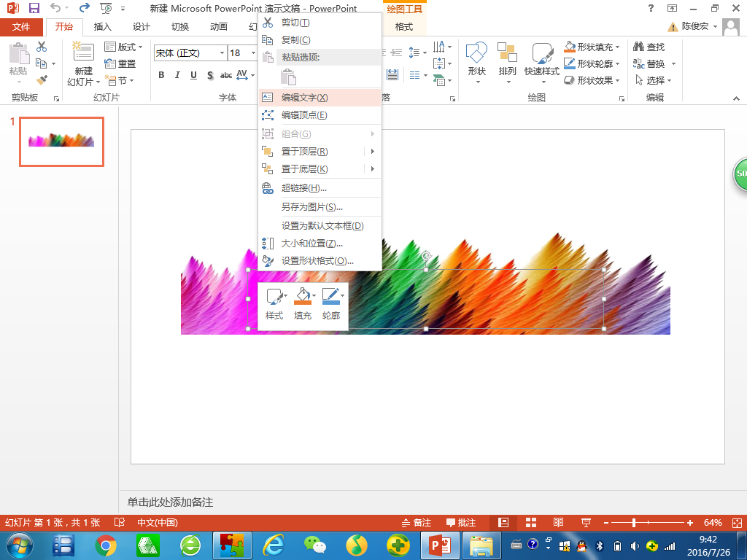Choose Save as Picture in context menu

[320, 206]
